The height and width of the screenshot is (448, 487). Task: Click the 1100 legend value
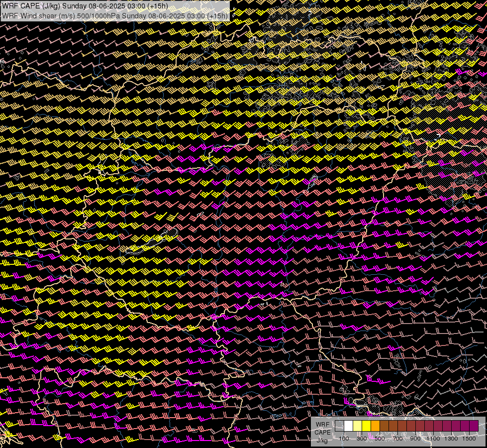[433, 439]
